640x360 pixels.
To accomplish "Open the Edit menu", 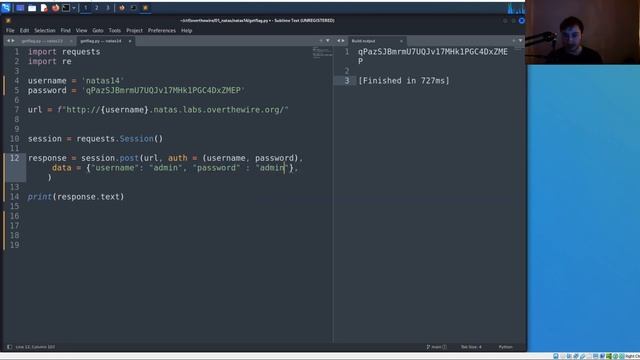I will point(24,31).
